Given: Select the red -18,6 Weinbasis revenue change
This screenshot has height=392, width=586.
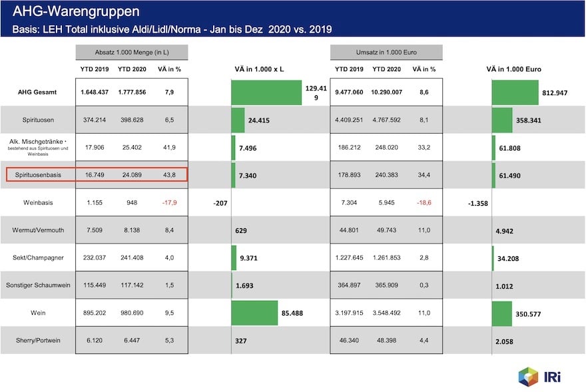Looking at the screenshot, I should [x=424, y=202].
